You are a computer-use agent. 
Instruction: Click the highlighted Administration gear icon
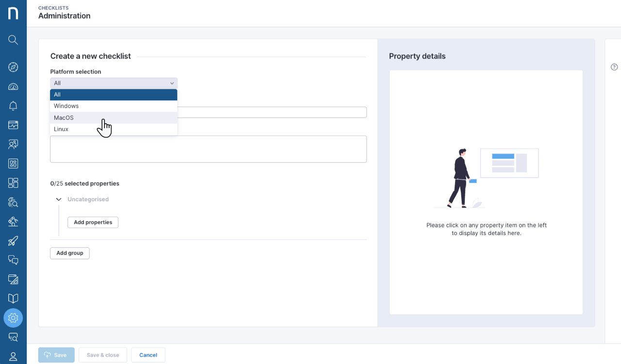[x=13, y=318]
